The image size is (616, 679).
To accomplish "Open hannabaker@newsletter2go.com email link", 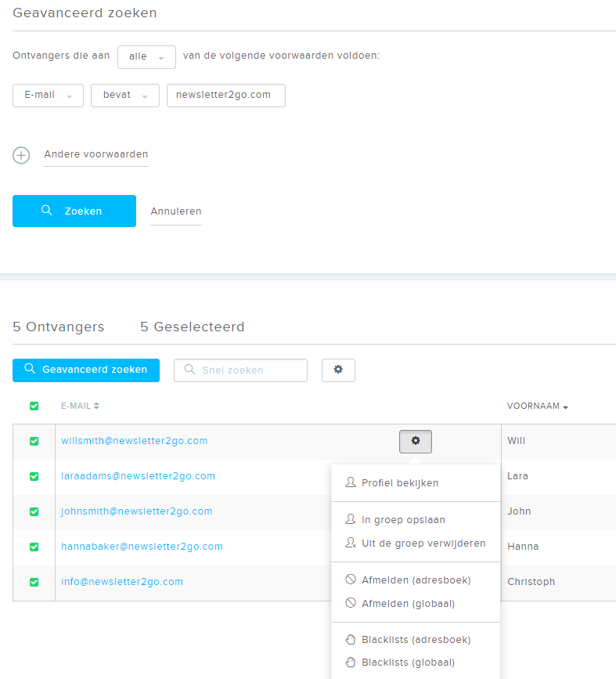I will click(x=142, y=547).
